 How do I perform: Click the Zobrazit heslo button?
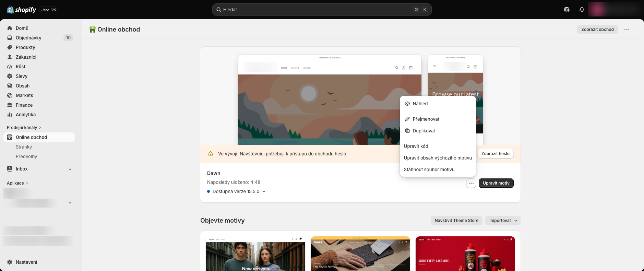point(496,154)
